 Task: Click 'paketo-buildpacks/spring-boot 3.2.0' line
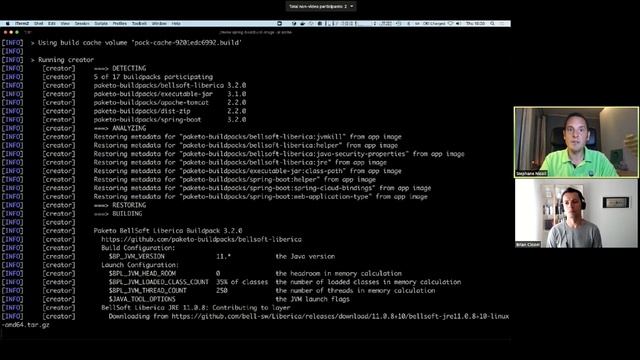coord(170,120)
